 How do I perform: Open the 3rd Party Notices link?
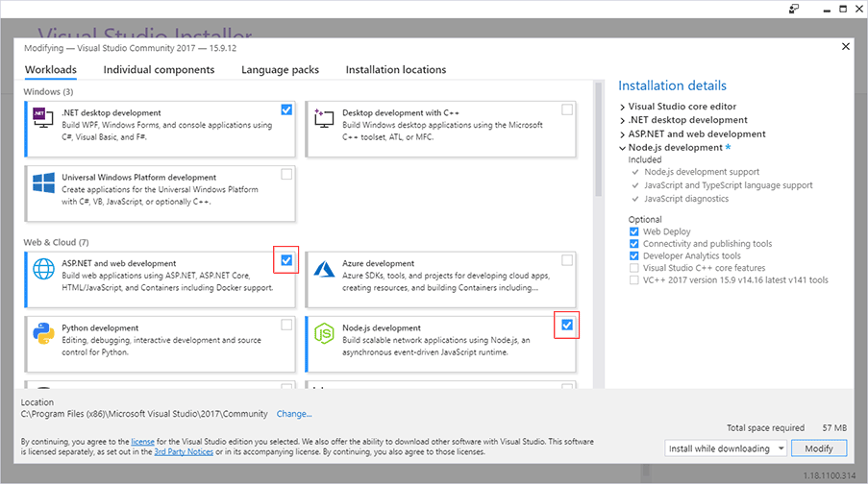pos(184,452)
